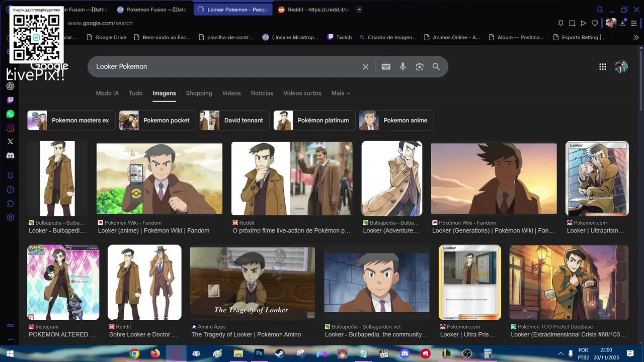Click the Looker Pokemon search input field
Image resolution: width=644 pixels, height=362 pixels.
coord(226,66)
